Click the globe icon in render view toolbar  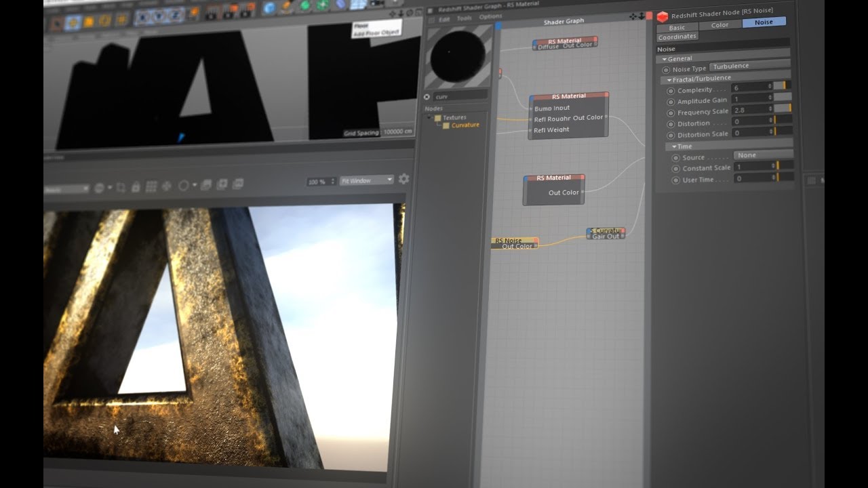coord(100,188)
